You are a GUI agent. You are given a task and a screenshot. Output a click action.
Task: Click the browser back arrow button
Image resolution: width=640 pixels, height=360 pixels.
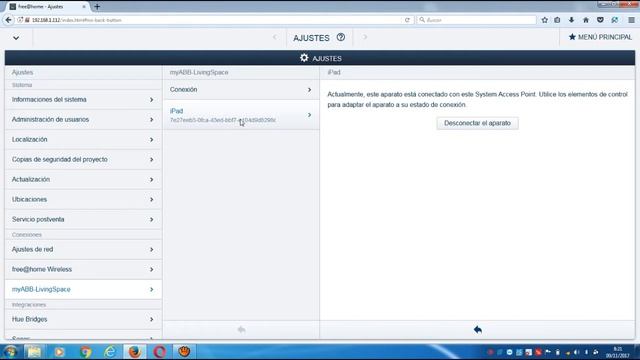pyautogui.click(x=8, y=20)
